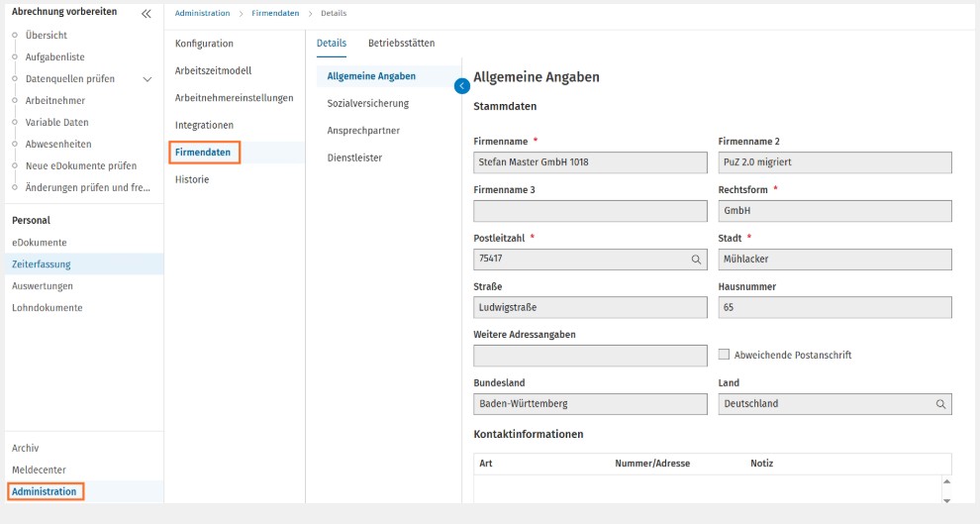Screen dimensions: 980x524
Task: Open the Land field search magnifier icon
Action: click(x=940, y=404)
